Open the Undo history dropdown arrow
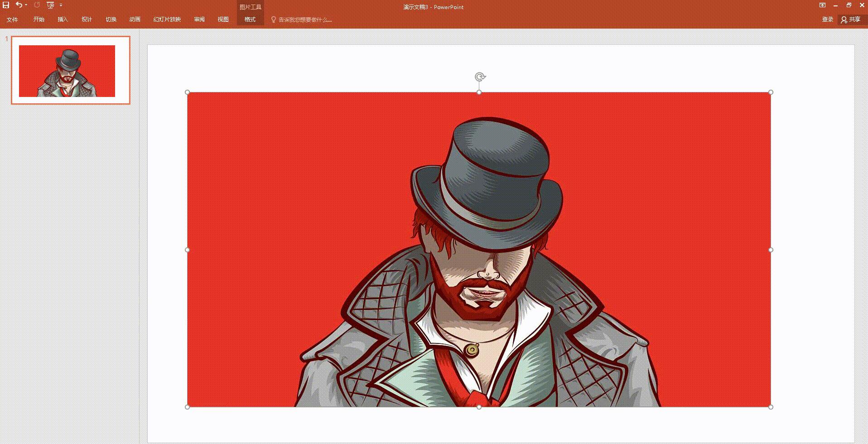Screen dimensions: 868x444 pos(26,5)
